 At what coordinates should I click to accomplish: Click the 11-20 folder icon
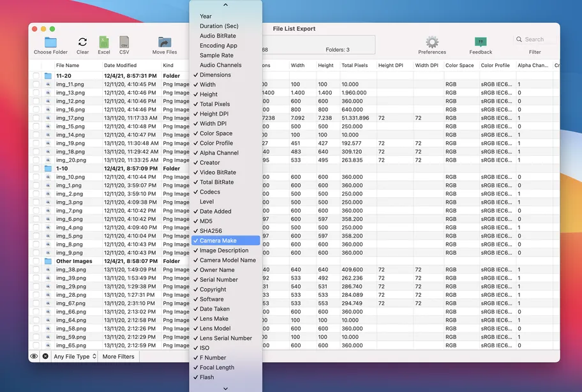(x=48, y=76)
